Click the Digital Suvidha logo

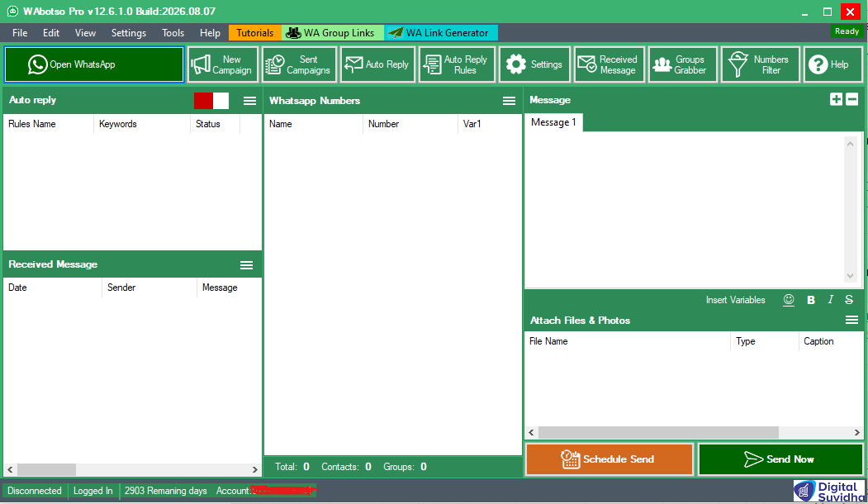coord(828,492)
